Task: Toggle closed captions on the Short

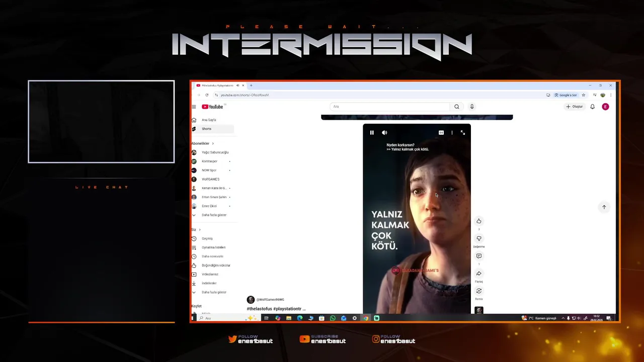Action: click(441, 133)
